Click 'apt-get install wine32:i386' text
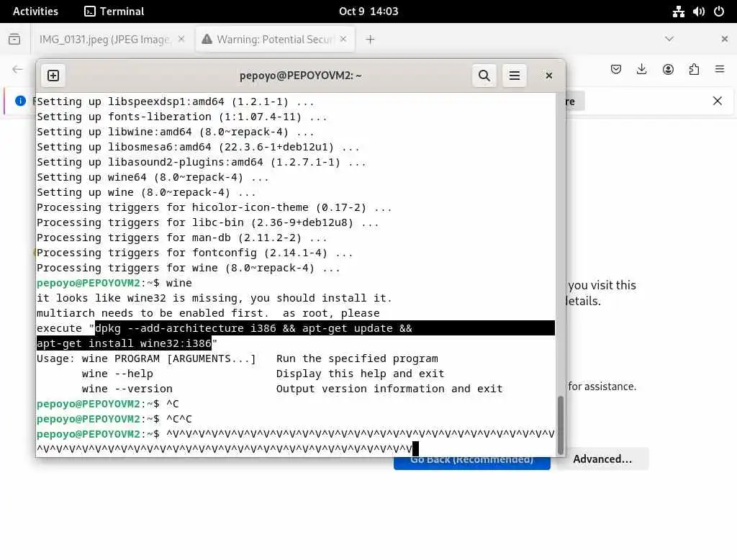Screen dimensions: 737x560 pos(124,343)
